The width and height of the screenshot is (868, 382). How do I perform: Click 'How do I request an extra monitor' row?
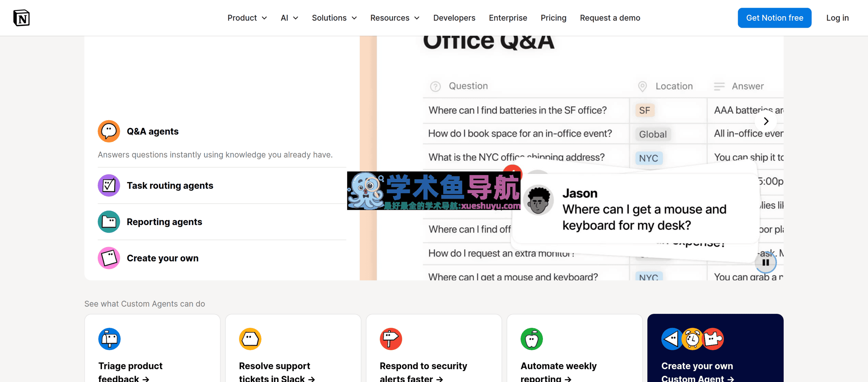click(501, 253)
